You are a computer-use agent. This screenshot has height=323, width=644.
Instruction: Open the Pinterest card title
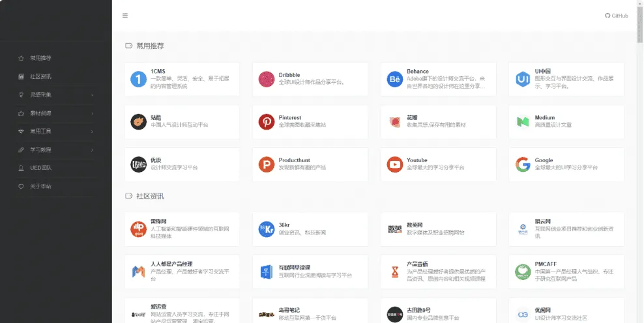[290, 118]
